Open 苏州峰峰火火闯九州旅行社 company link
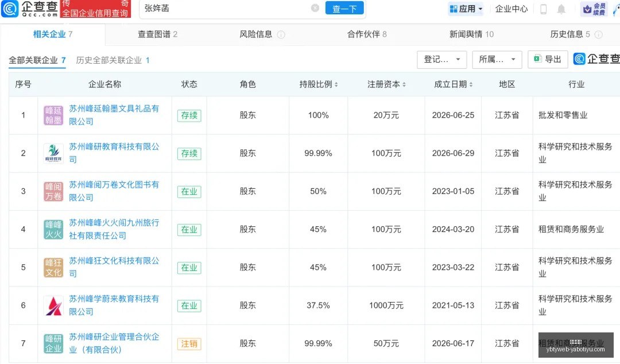620x364 pixels. [114, 229]
